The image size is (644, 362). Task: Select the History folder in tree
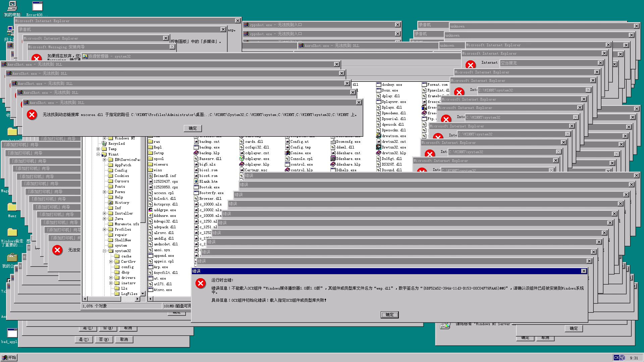[121, 203]
